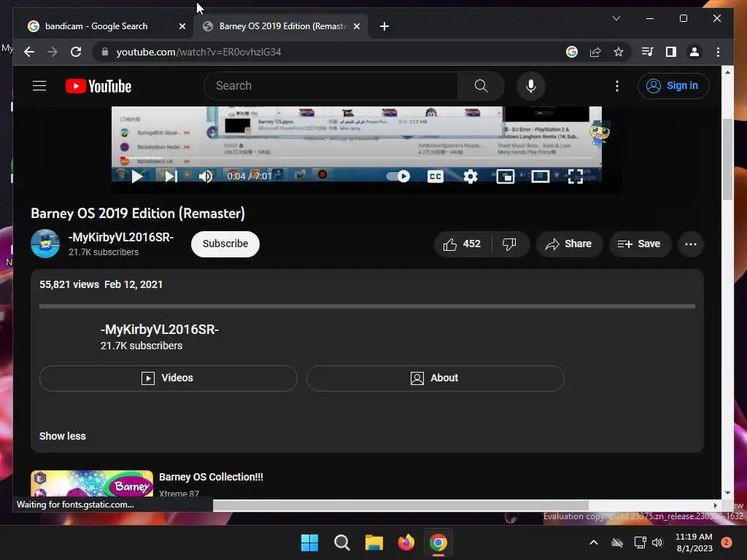Mute the video volume speaker icon
747x560 pixels.
click(x=205, y=176)
